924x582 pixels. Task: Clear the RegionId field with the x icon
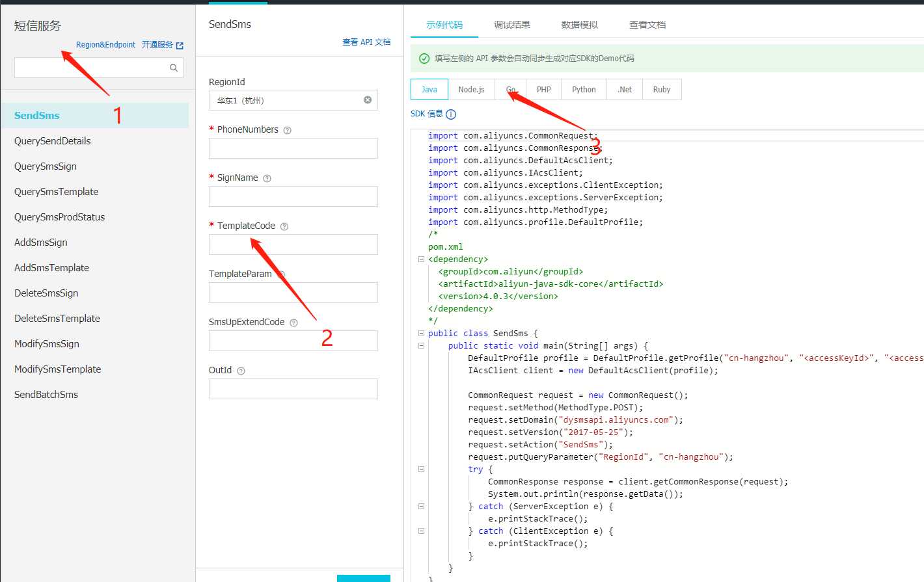coord(368,99)
